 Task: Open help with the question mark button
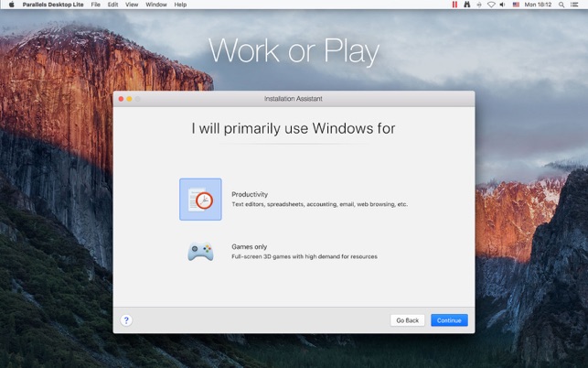click(126, 320)
